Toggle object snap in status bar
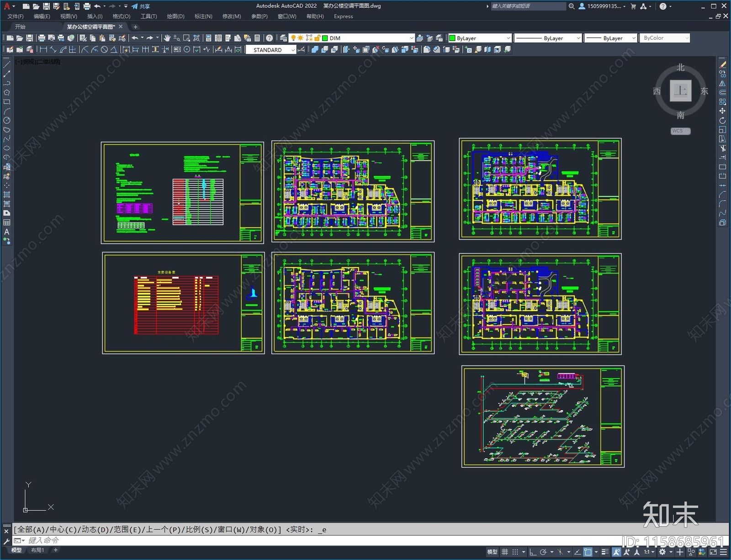The height and width of the screenshot is (560, 731). pos(588,552)
